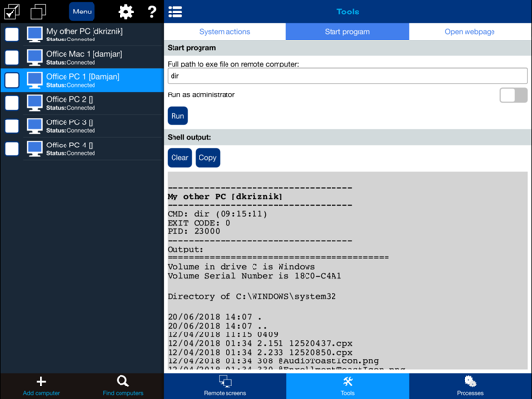This screenshot has height=399, width=532.
Task: Select Office PC 2 in the list
Action: [82, 103]
